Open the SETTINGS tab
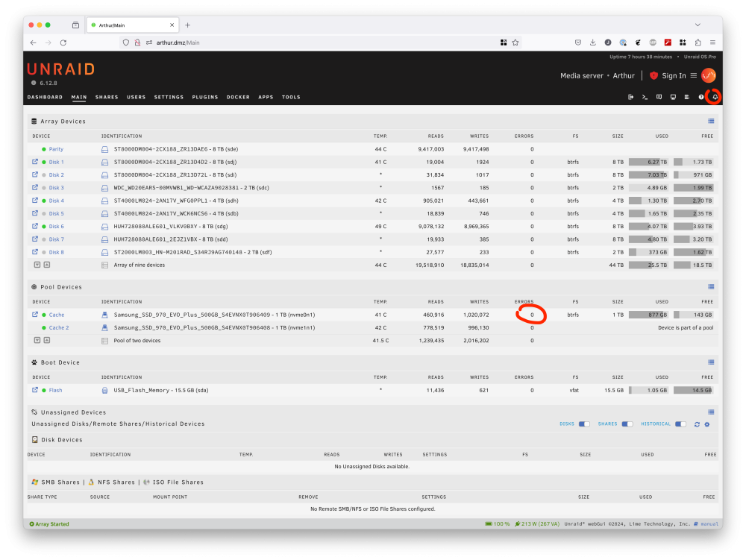 pos(169,97)
